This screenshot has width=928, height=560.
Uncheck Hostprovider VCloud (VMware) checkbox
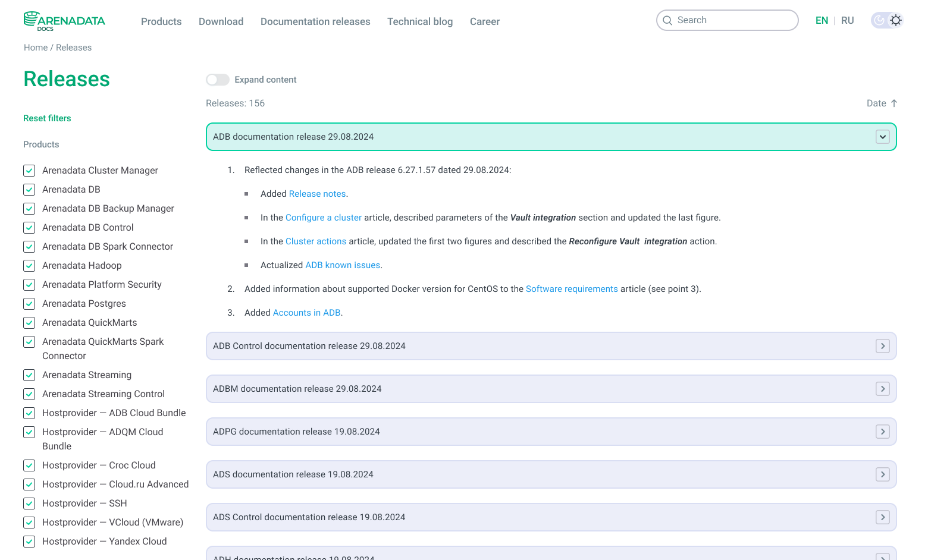[x=29, y=523]
